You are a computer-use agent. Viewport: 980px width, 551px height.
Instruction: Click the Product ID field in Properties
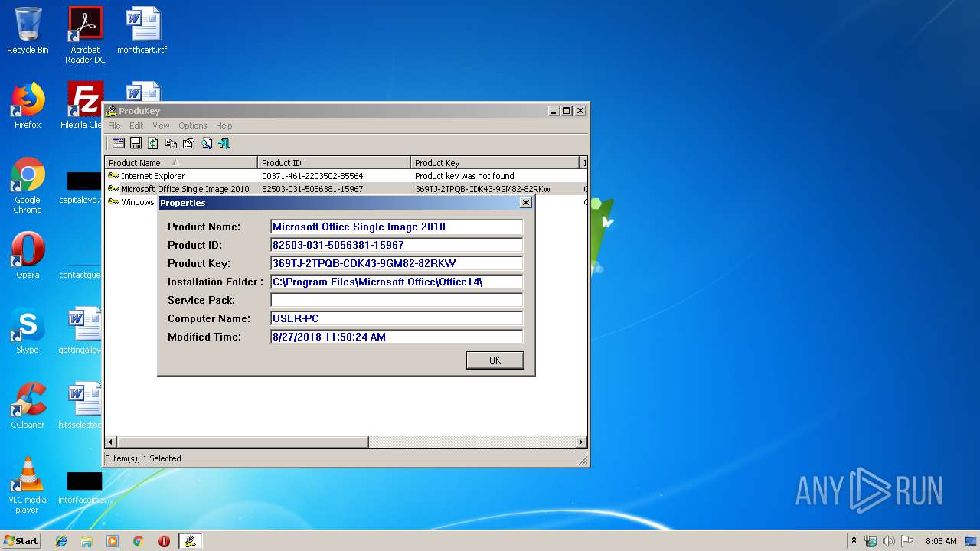pos(397,245)
